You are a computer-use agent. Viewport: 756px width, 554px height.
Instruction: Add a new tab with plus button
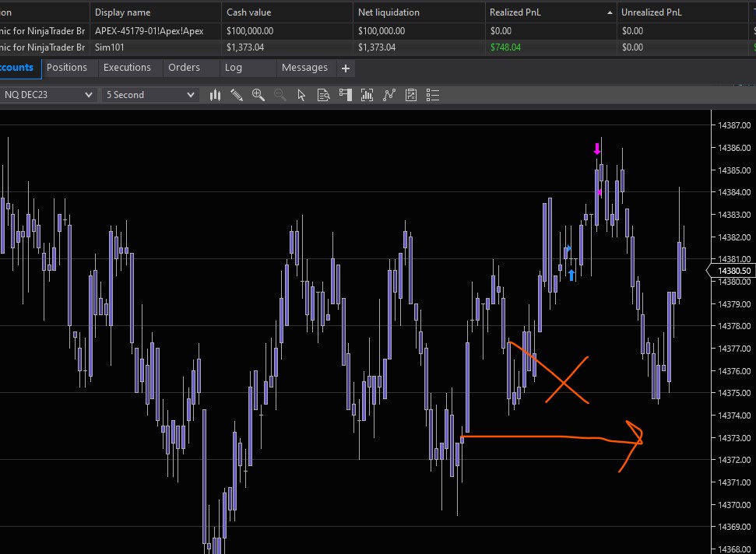coord(345,68)
